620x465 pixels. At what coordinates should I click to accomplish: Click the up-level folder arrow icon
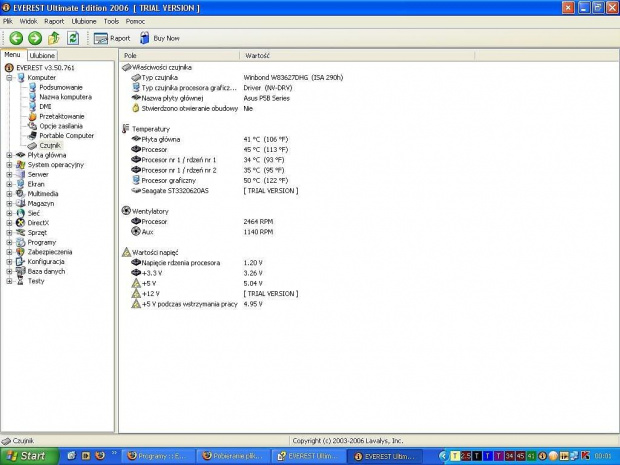54,38
